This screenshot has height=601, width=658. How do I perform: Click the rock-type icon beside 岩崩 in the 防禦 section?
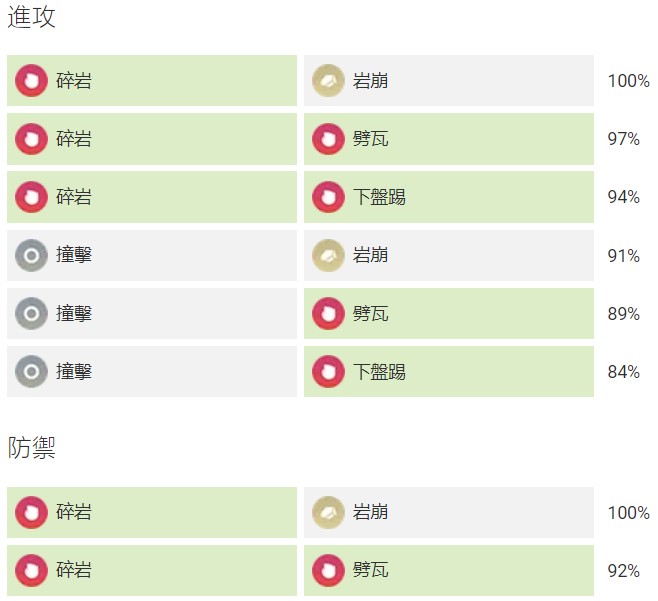[328, 512]
